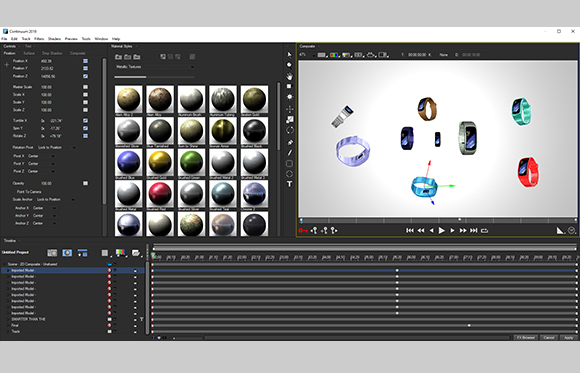Click the red key keyframe icon
The height and width of the screenshot is (373, 580).
coord(303,231)
